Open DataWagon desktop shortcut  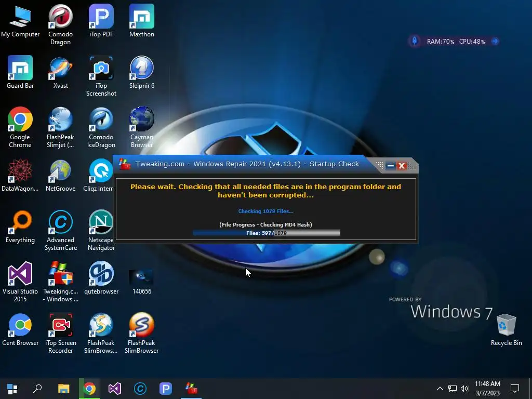click(x=20, y=176)
